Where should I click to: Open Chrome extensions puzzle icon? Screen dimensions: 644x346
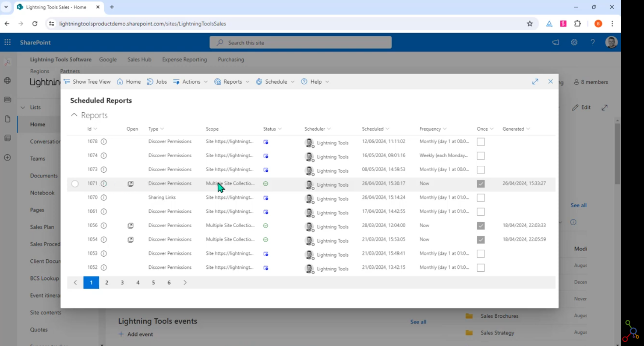(578, 24)
